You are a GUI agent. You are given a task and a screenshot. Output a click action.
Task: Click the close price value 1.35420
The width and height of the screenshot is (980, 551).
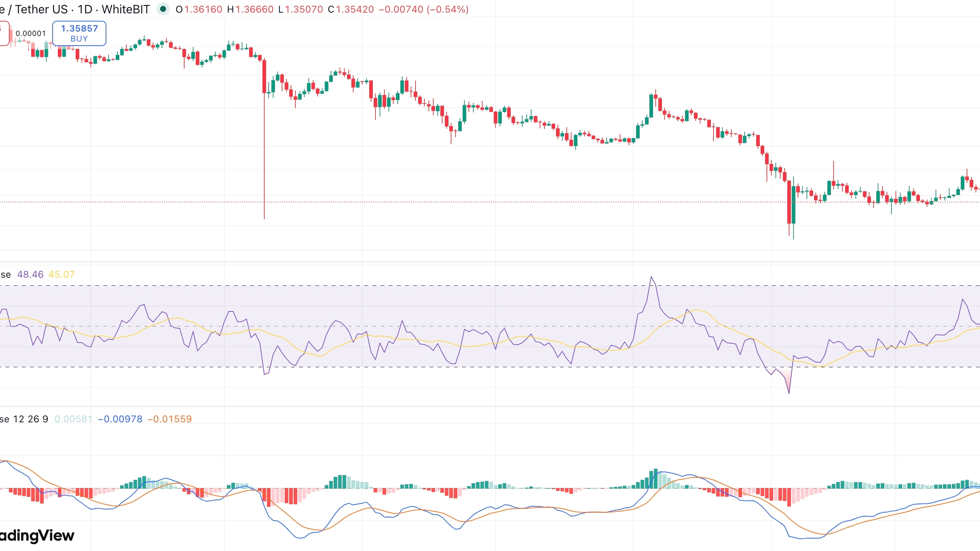(x=355, y=9)
